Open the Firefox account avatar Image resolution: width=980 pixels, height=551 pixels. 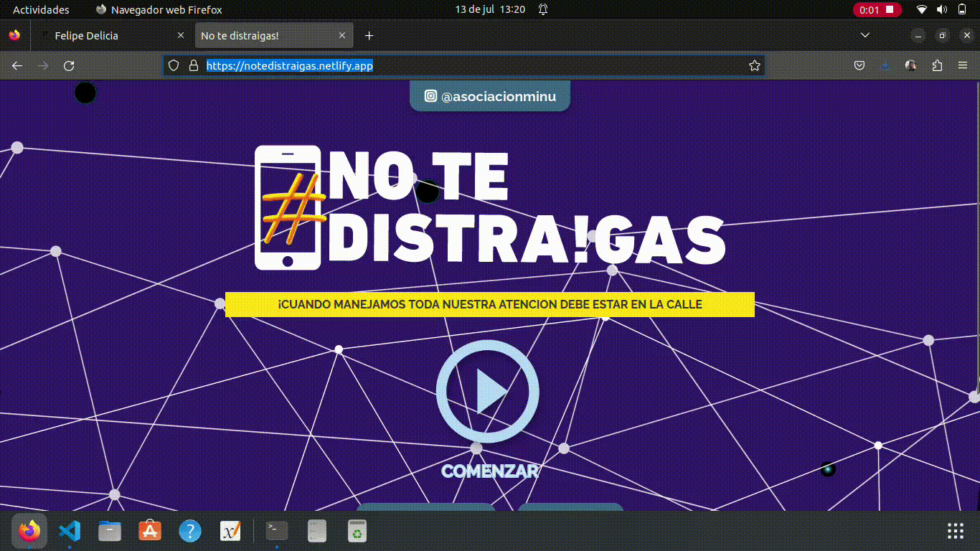tap(911, 65)
